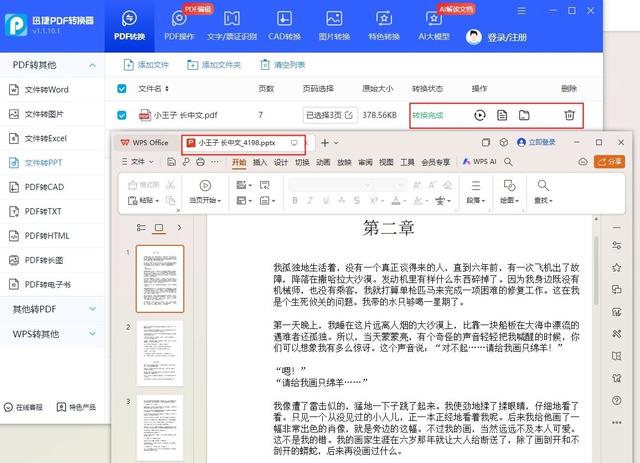Click the WPS search magnifier icon
Screen dimensions: 640x463
508,162
